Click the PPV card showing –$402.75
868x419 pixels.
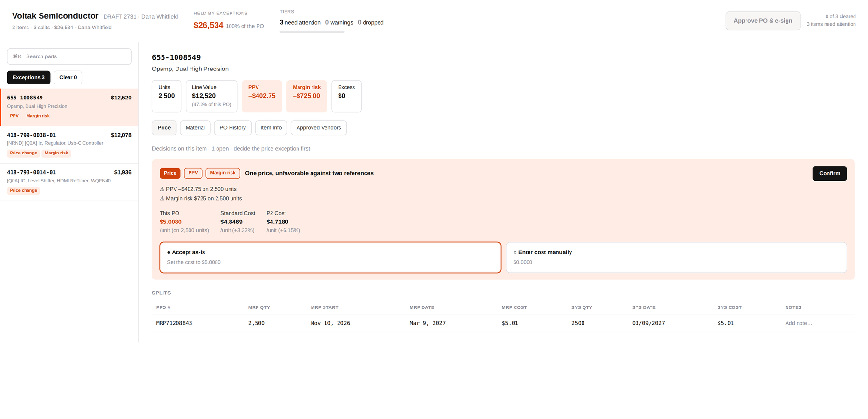pyautogui.click(x=262, y=96)
